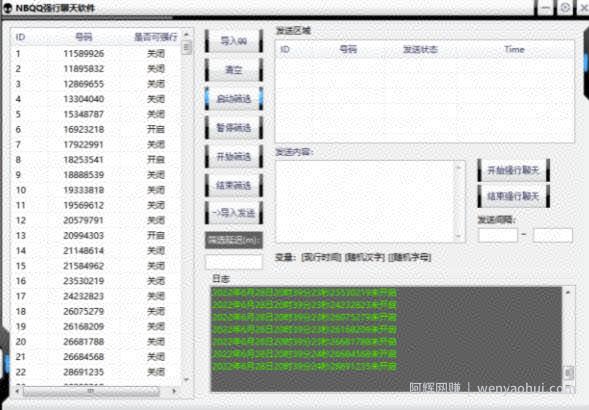Select number 15348787 in the list

click(x=83, y=114)
